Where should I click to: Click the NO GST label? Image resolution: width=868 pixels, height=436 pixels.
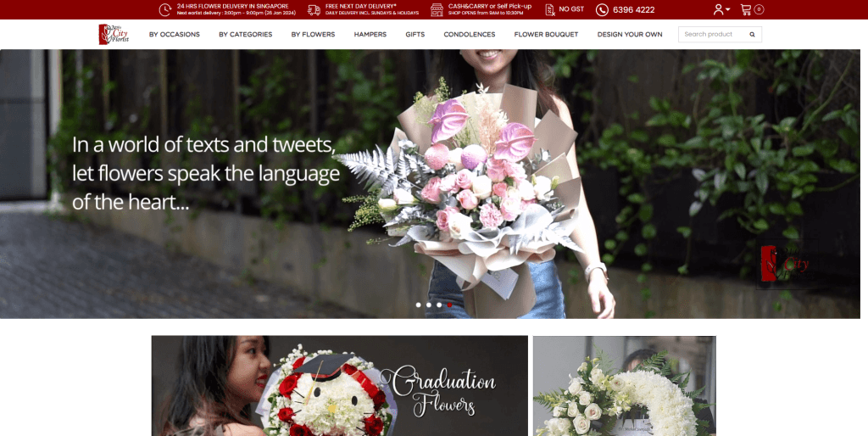[x=571, y=8]
